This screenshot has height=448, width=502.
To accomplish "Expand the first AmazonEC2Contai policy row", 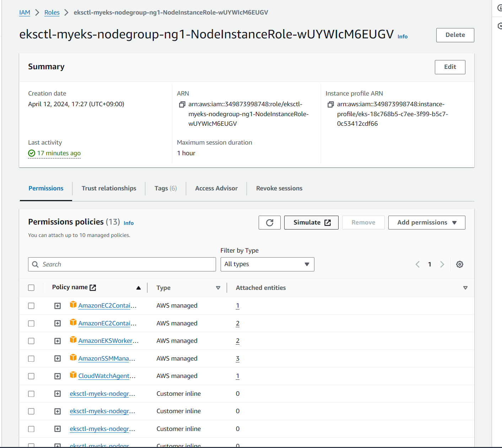I will point(58,306).
